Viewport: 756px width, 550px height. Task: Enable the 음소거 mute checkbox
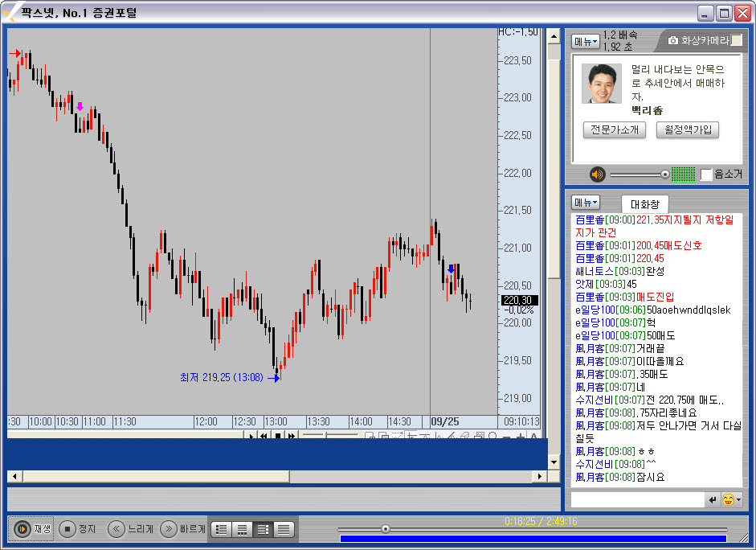706,174
